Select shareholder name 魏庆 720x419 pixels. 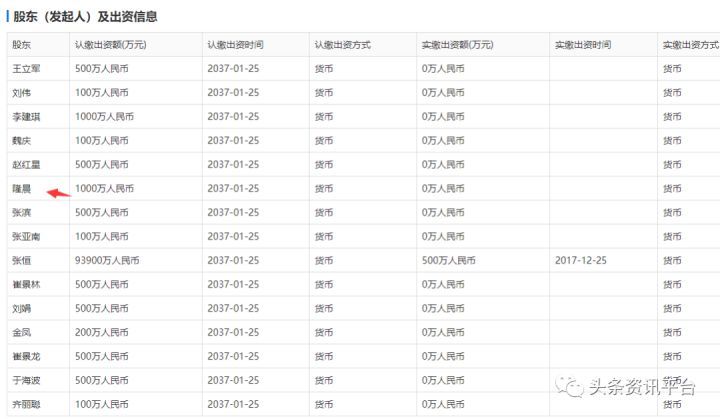point(22,141)
